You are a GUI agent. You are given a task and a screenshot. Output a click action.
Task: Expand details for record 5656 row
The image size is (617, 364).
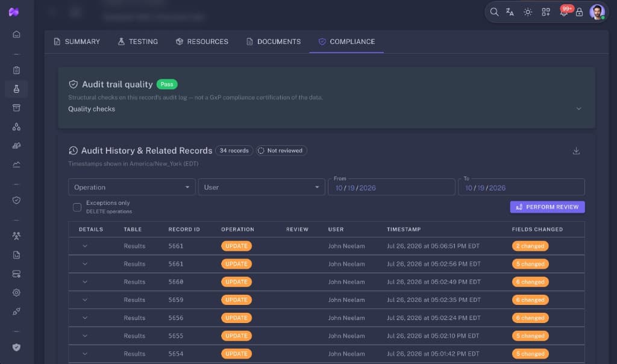tap(84, 318)
